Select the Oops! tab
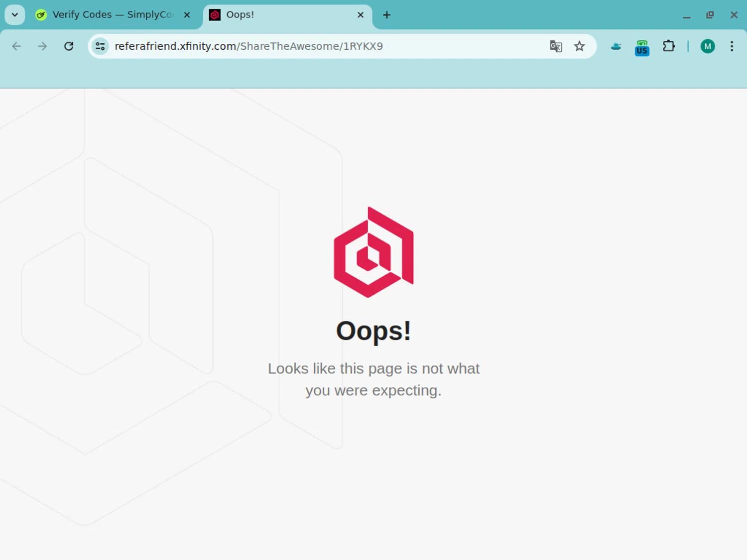Screen dimensions: 747x560 point(287,15)
